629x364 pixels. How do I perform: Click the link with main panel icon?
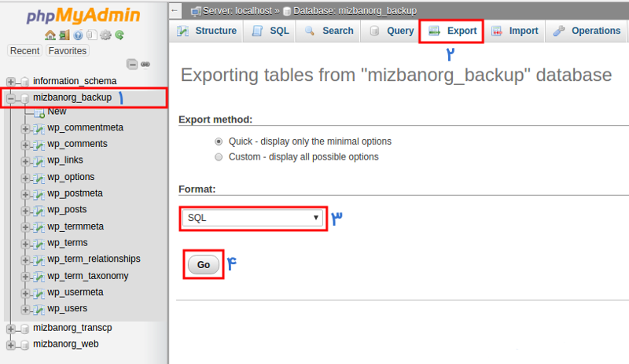pyautogui.click(x=145, y=64)
